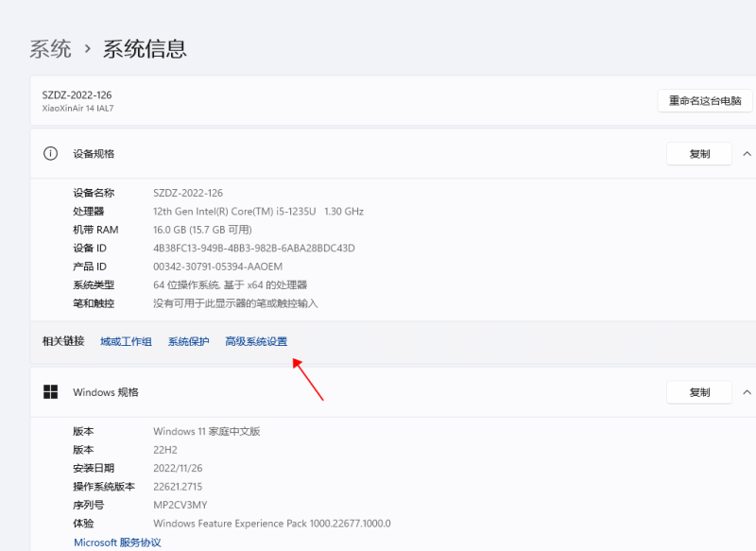Open the Microsoft 服务协议 link
The height and width of the screenshot is (551, 756).
(x=117, y=542)
